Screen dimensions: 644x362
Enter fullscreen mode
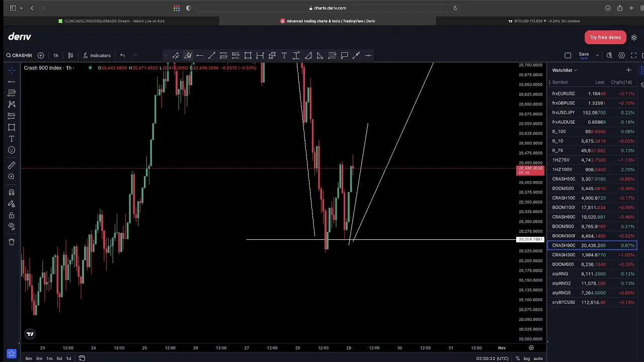(634, 55)
